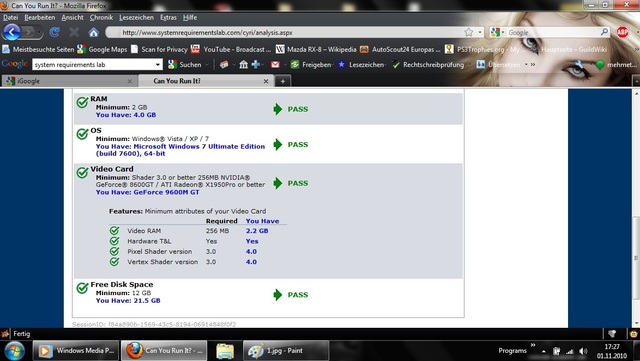Bookmark this page with the star icon
Viewport: 640px width, 361px height.
(x=469, y=32)
